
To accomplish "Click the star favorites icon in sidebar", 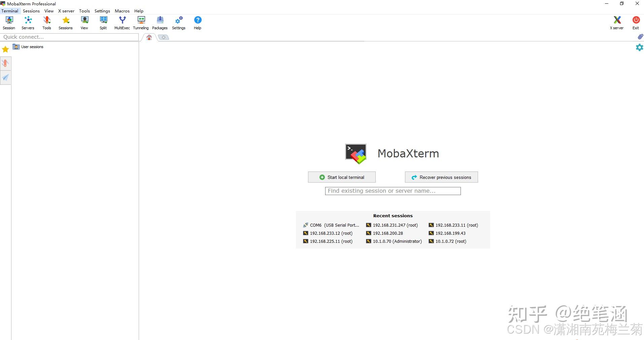I will (5, 49).
